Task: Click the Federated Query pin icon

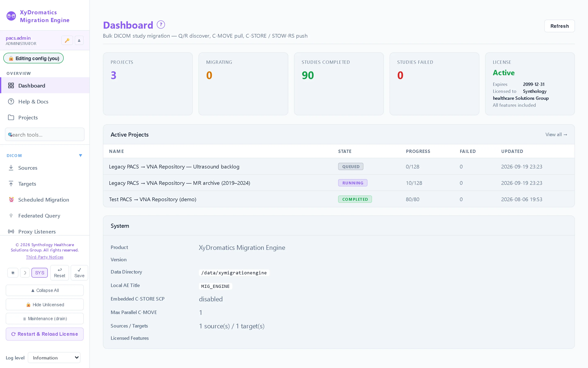Action: click(11, 215)
